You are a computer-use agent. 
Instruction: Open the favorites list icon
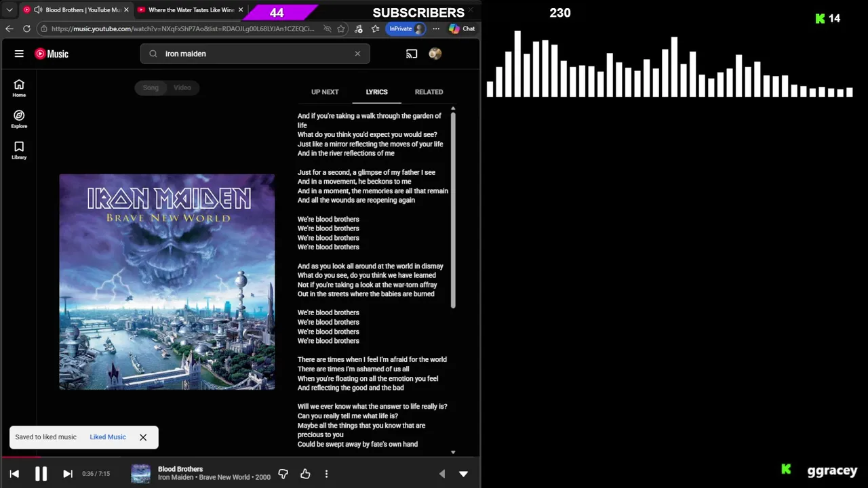375,28
